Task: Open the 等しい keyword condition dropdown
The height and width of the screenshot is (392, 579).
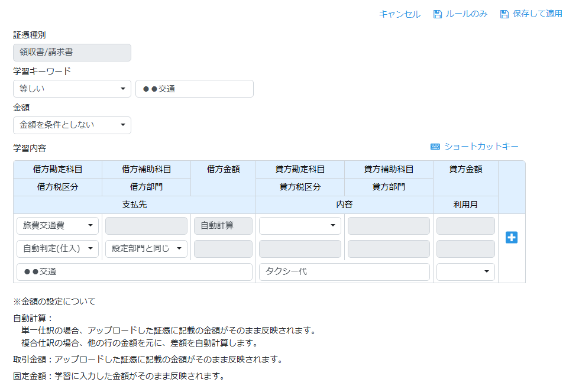Action: coord(72,89)
